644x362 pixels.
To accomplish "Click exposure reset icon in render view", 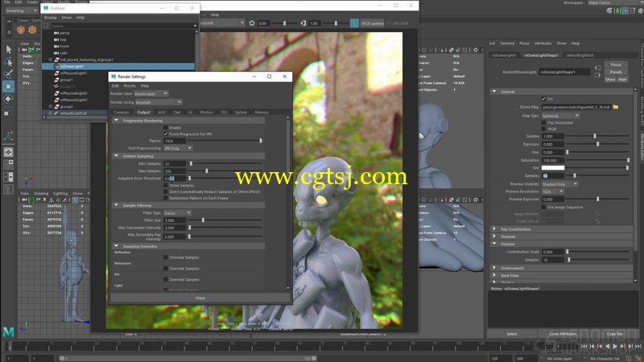I will tap(252, 23).
